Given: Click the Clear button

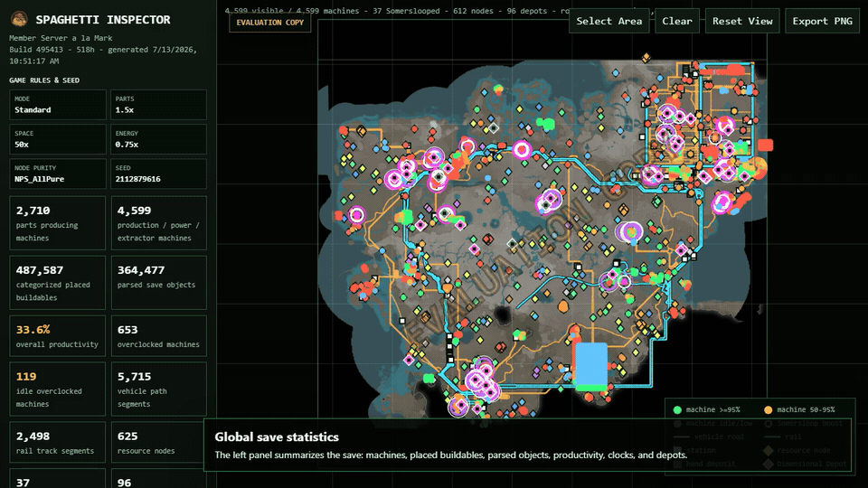Looking at the screenshot, I should click(x=677, y=21).
